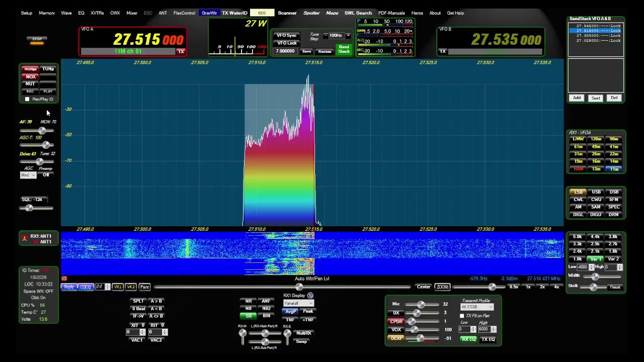Toggle the VOX button
Viewport: 644px width, 362px height.
pos(396,330)
